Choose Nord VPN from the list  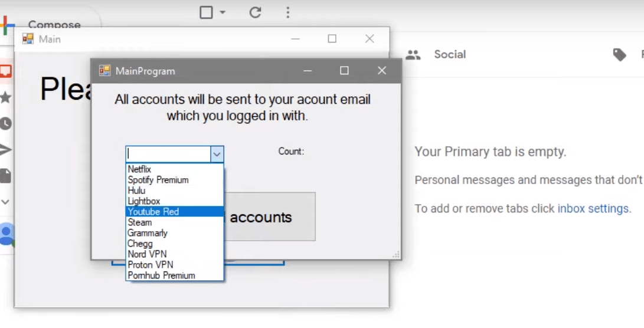point(175,254)
